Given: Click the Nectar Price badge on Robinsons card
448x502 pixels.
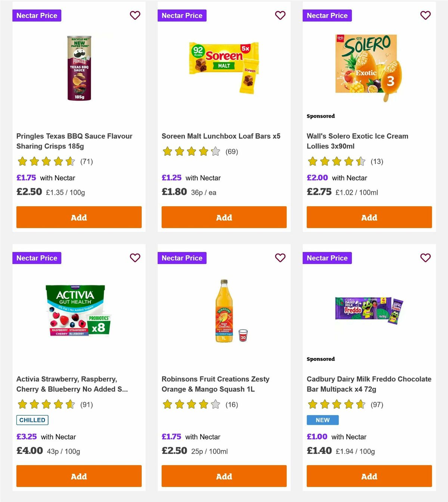Looking at the screenshot, I should pos(182,258).
